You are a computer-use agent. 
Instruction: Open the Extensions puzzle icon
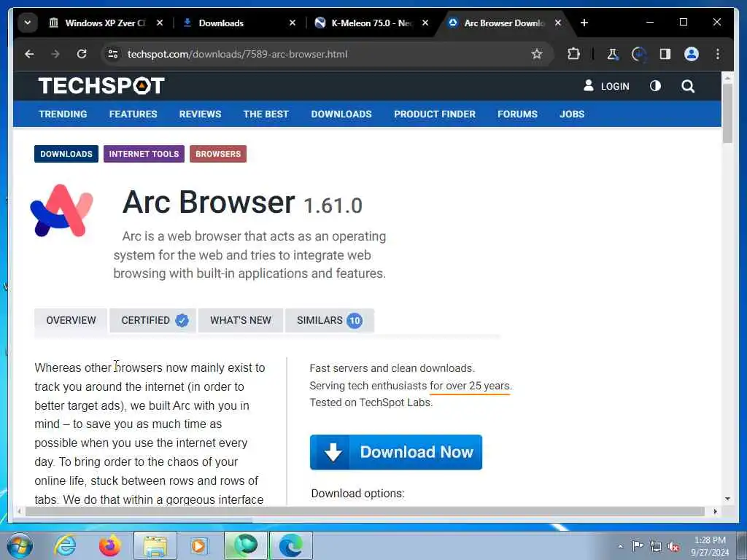tap(573, 54)
